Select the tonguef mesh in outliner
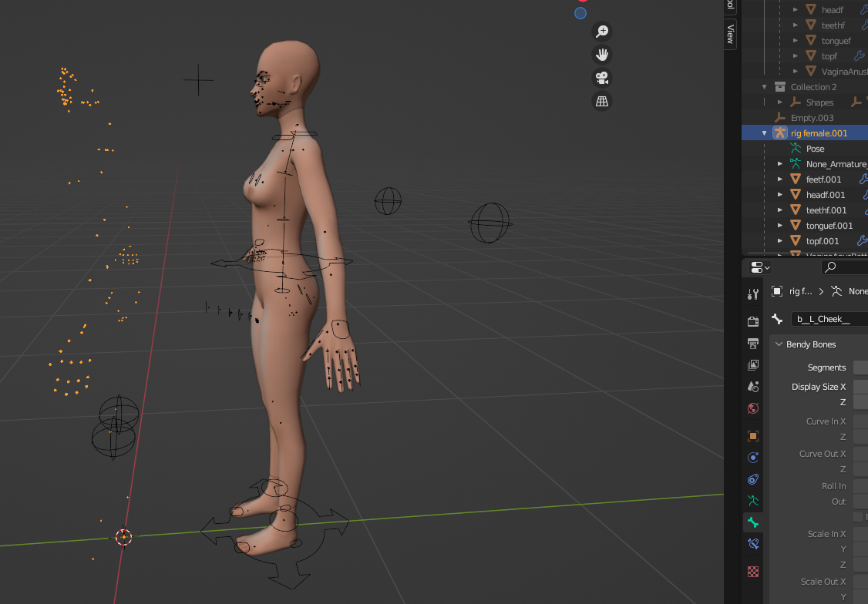868x604 pixels. click(x=836, y=40)
